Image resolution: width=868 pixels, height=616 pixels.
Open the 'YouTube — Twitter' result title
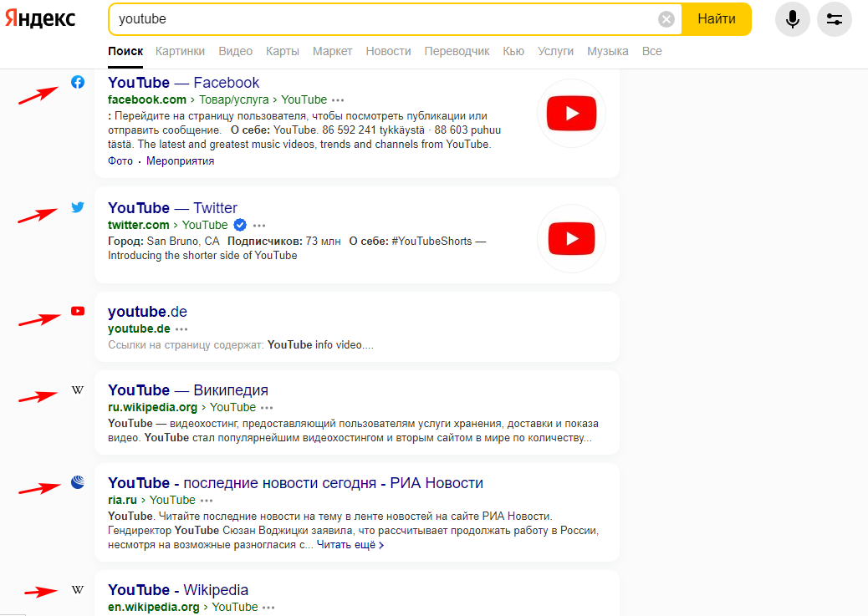pos(172,207)
